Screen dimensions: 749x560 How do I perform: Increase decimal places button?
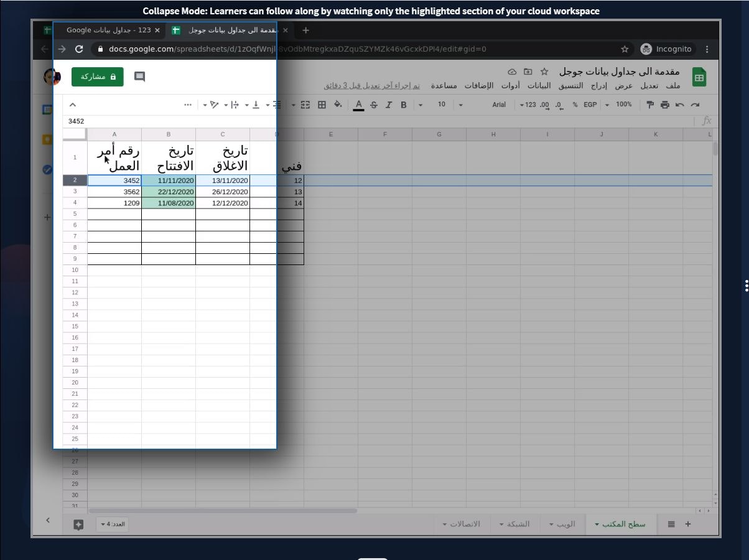(544, 105)
